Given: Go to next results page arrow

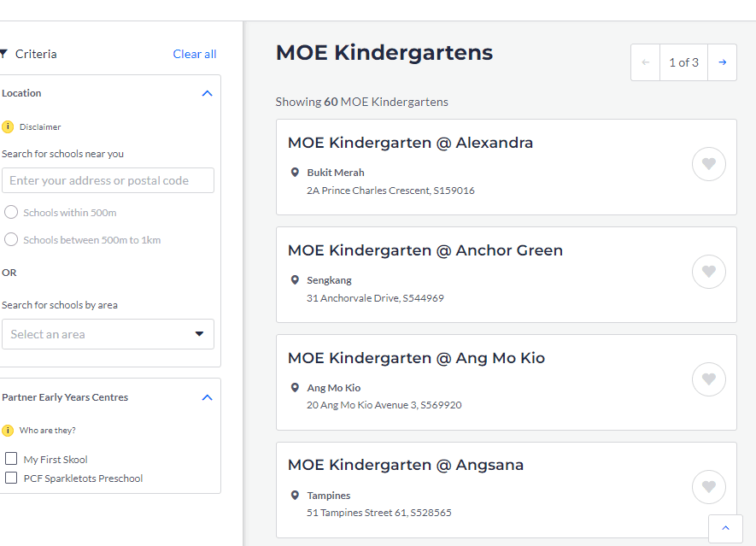Looking at the screenshot, I should (722, 62).
